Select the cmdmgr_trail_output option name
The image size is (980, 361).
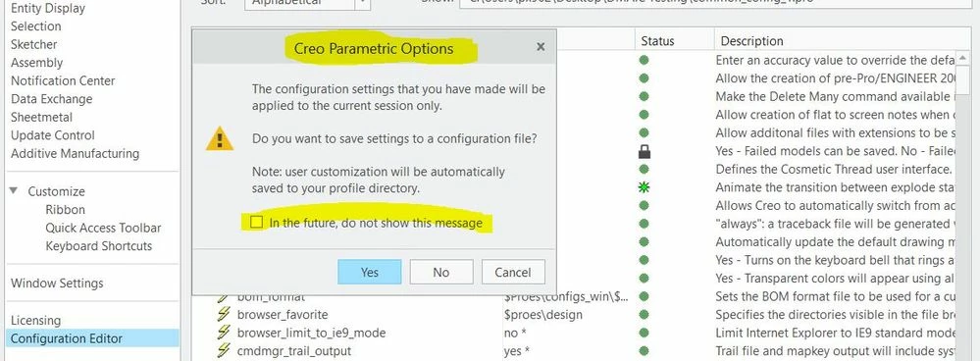(293, 351)
